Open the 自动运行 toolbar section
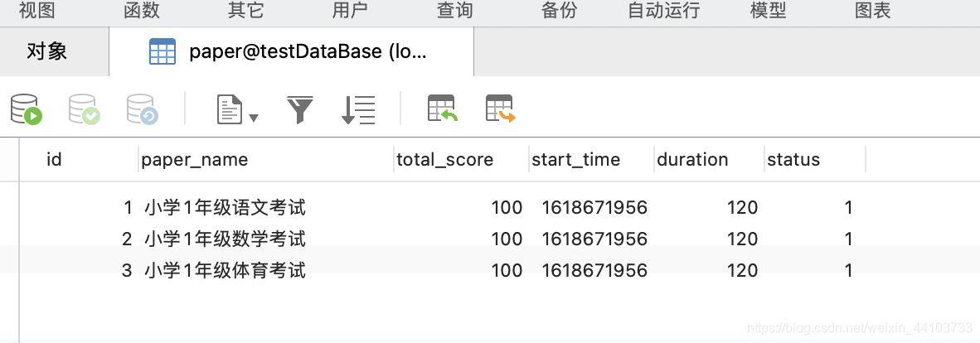980x343 pixels. [663, 10]
